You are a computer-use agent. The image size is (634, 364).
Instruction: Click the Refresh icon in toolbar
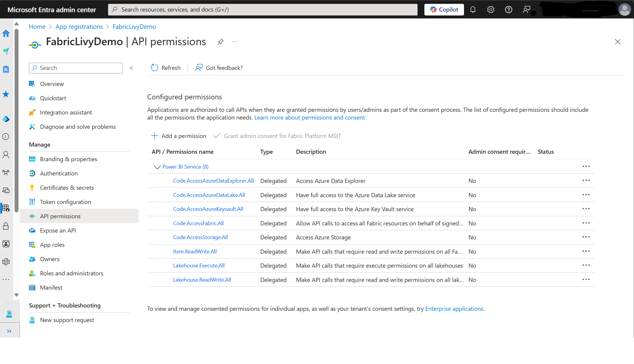click(x=155, y=68)
